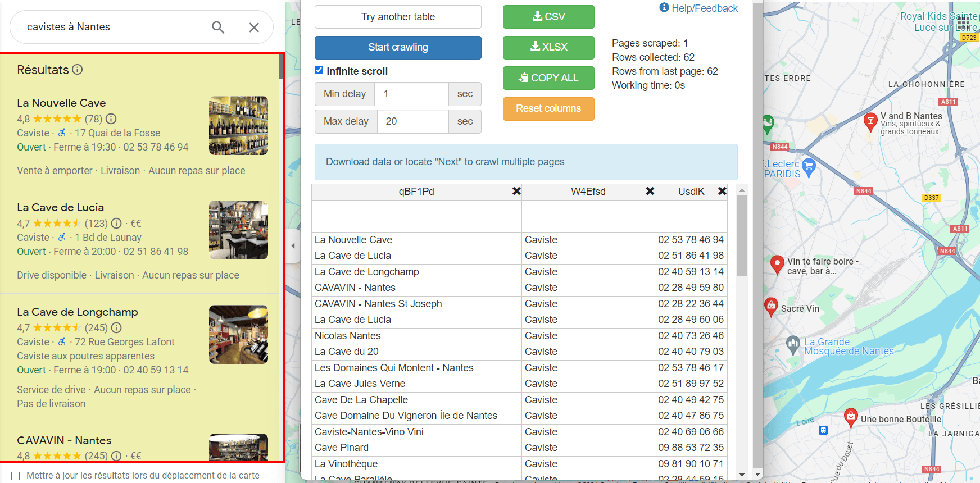Select the Sacré Vin map marker
The image size is (980, 483).
point(771,307)
